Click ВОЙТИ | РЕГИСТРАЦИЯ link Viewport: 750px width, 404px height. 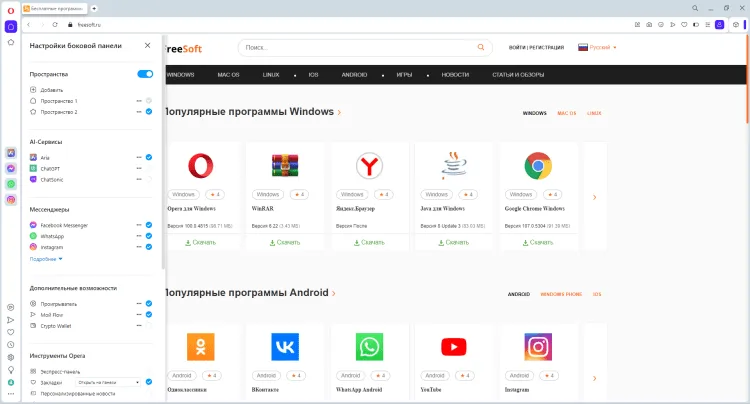536,47
